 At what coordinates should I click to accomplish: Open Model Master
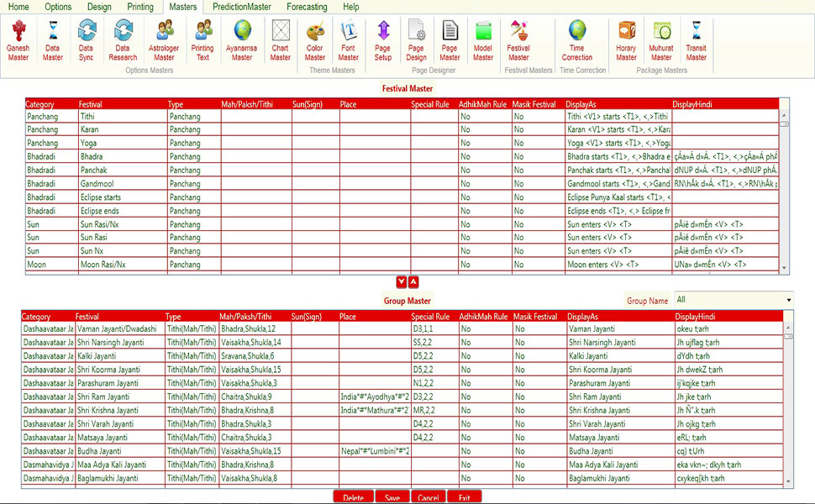point(483,40)
